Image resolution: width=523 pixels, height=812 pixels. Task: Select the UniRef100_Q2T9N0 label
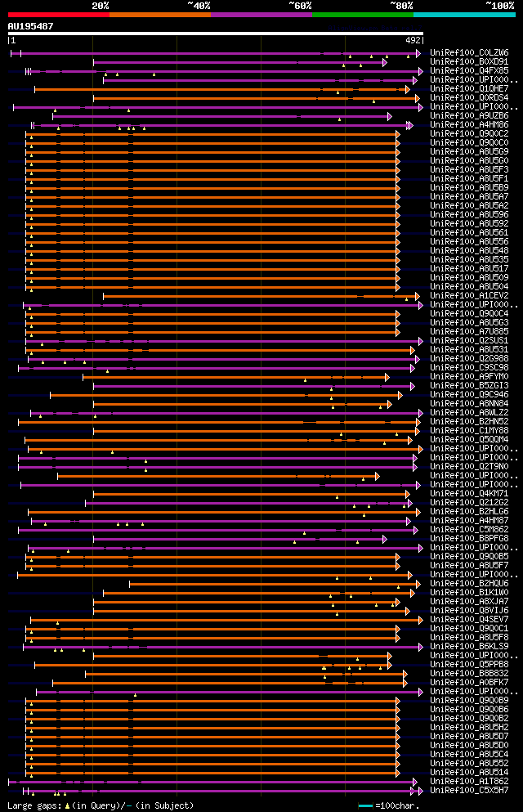[469, 467]
